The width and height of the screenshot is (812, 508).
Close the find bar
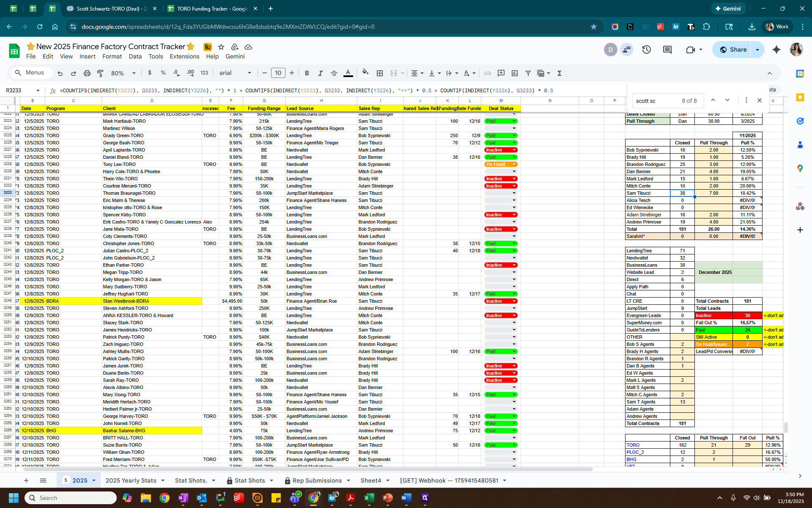pos(759,100)
